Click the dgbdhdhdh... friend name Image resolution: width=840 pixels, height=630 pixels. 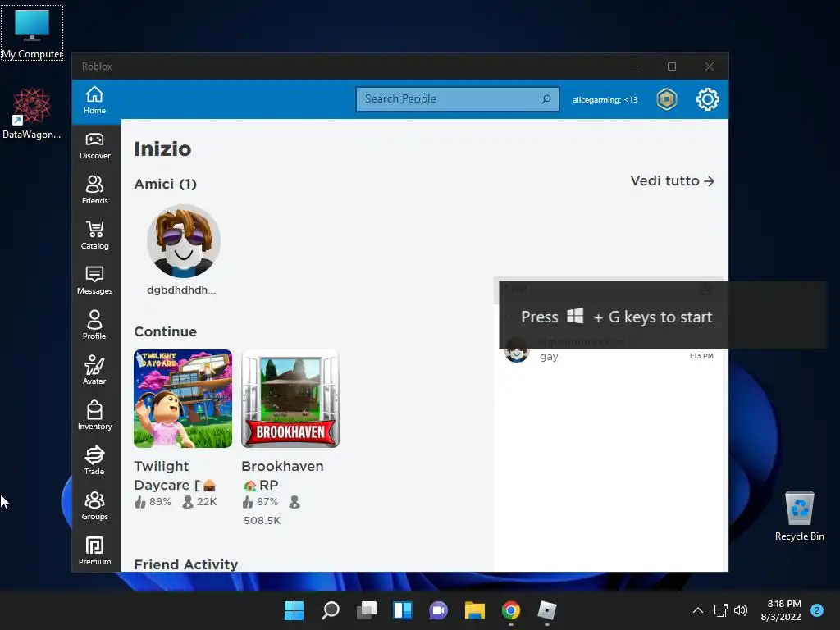tap(181, 290)
